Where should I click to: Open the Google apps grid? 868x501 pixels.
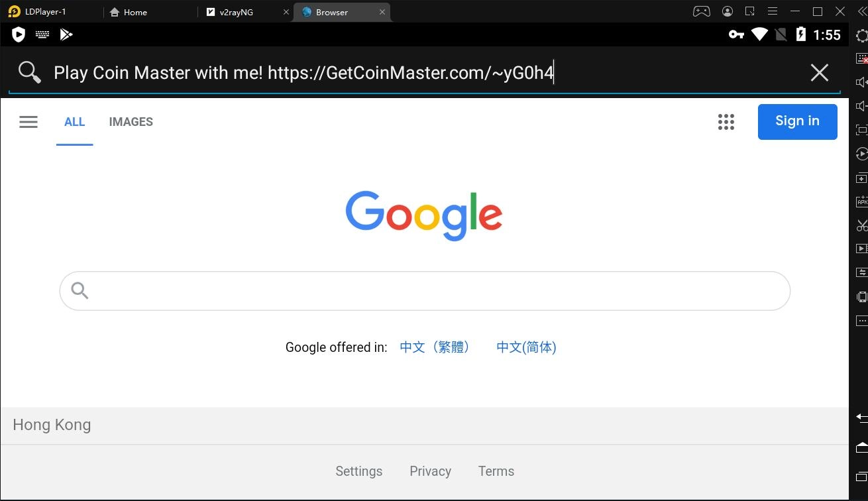(x=726, y=122)
